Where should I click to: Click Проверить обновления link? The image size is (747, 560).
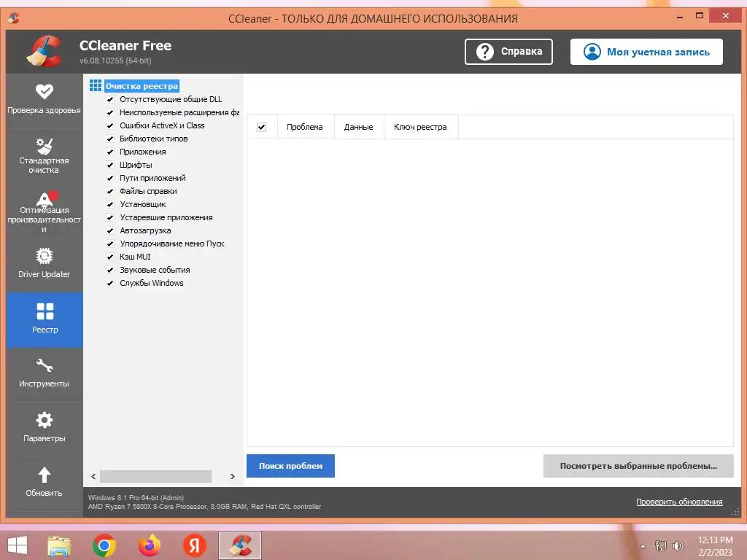pyautogui.click(x=679, y=502)
